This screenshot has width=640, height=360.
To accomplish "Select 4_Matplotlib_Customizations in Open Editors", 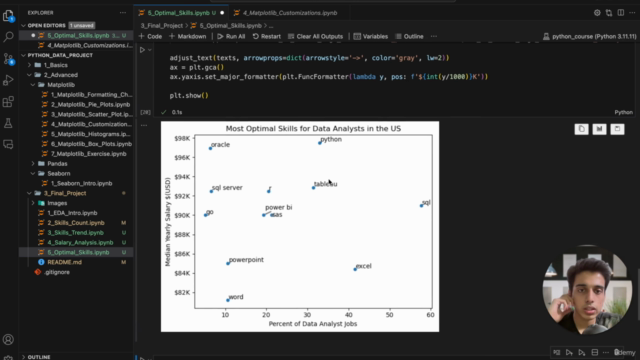I will [89, 45].
